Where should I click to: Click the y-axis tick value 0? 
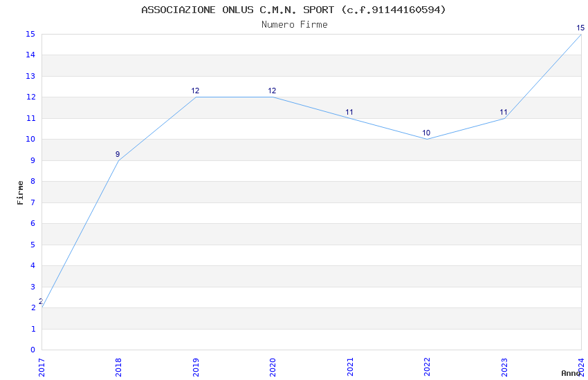click(33, 350)
